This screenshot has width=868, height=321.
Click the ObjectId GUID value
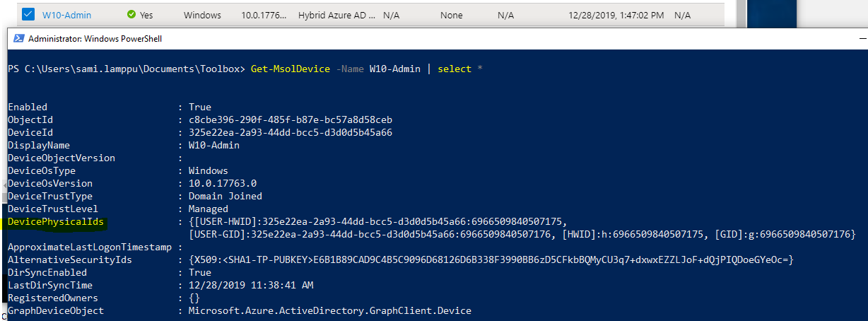click(x=290, y=120)
